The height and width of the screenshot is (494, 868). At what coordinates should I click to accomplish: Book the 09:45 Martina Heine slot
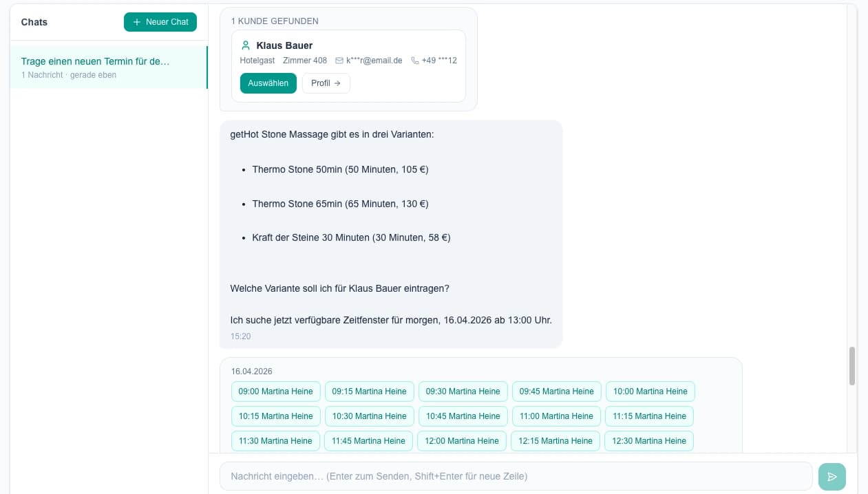click(x=556, y=391)
